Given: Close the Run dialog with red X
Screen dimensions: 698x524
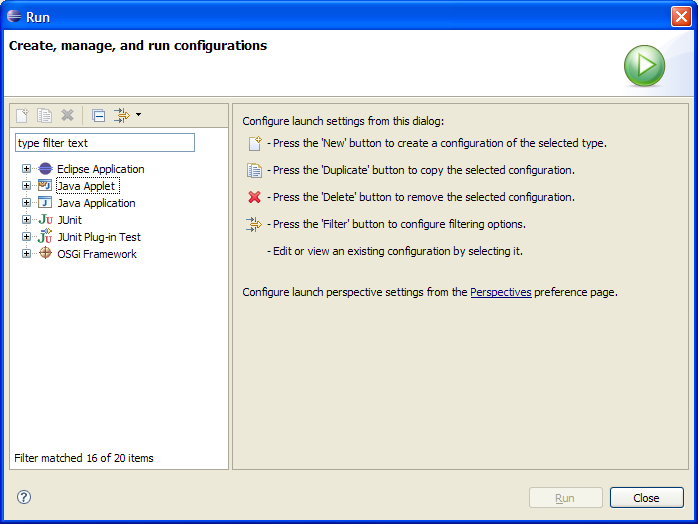Looking at the screenshot, I should pos(681,17).
